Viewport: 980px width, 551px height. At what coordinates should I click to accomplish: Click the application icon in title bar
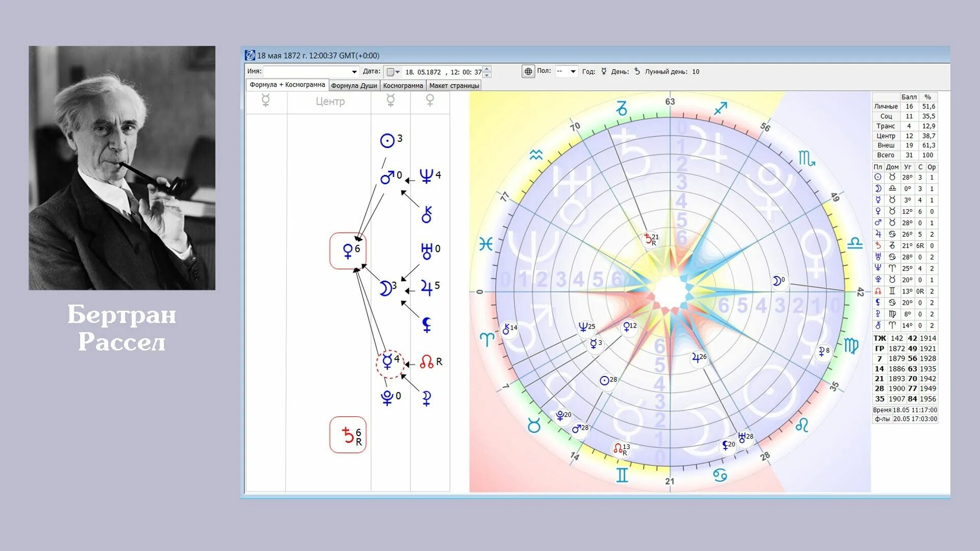pyautogui.click(x=250, y=55)
